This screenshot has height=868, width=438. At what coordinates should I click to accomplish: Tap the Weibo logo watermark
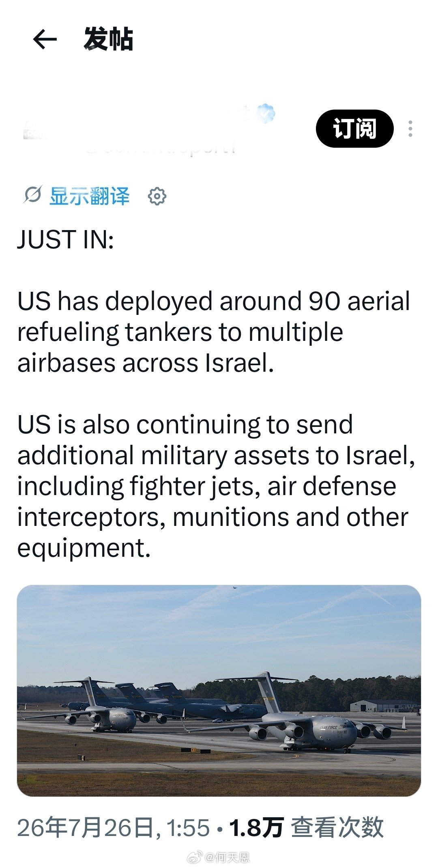pos(194,857)
